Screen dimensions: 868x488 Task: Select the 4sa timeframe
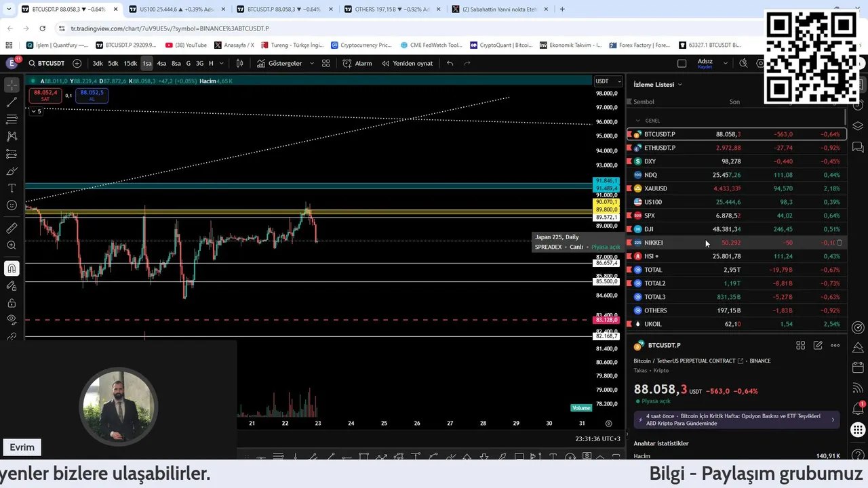tap(161, 63)
